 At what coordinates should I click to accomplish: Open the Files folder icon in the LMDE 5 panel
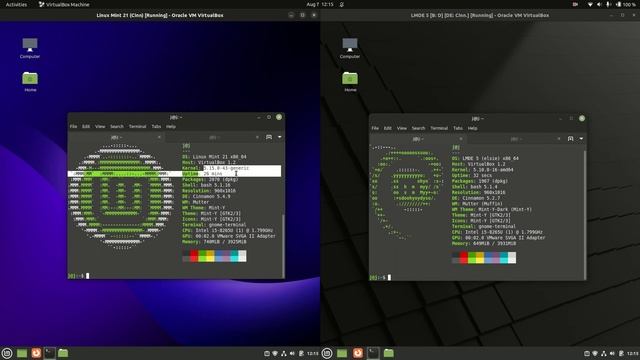389,353
